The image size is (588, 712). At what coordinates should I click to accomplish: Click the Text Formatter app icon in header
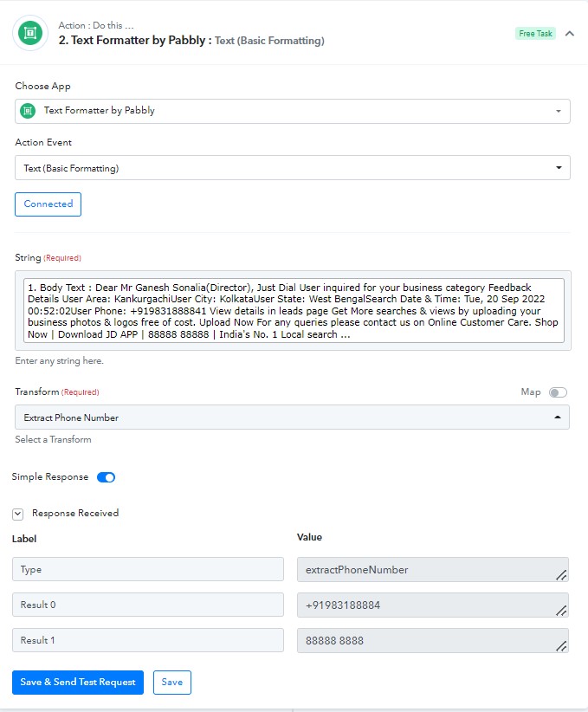pyautogui.click(x=30, y=33)
